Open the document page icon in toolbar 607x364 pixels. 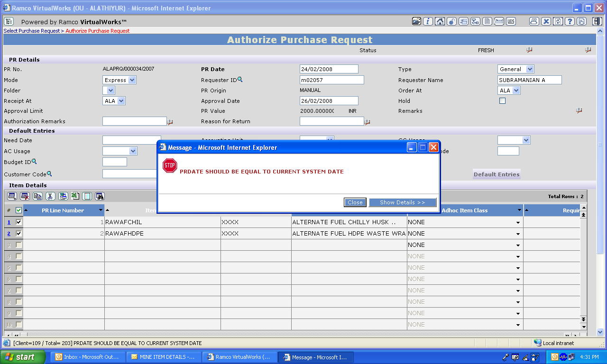487,21
